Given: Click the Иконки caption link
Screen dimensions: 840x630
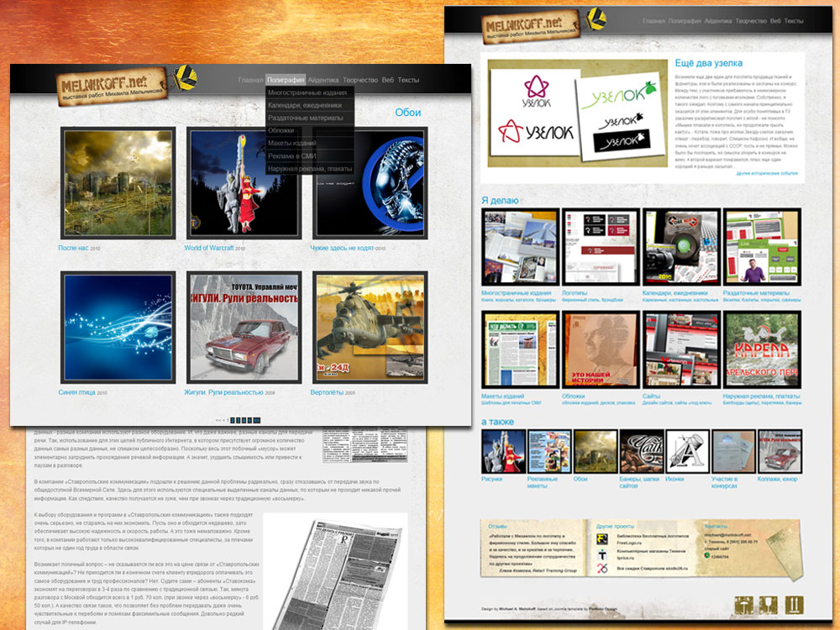Looking at the screenshot, I should click(x=675, y=479).
